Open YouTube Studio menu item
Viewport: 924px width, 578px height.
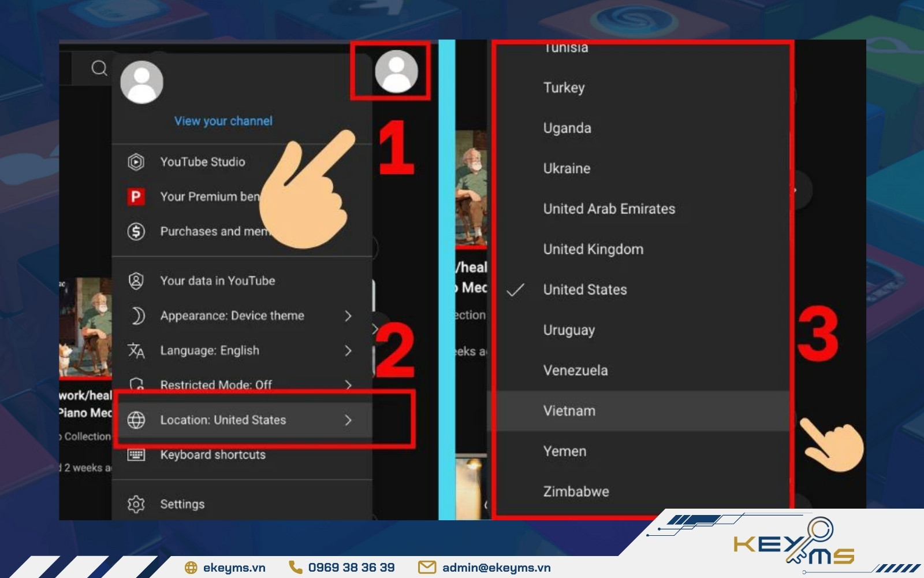pyautogui.click(x=242, y=162)
